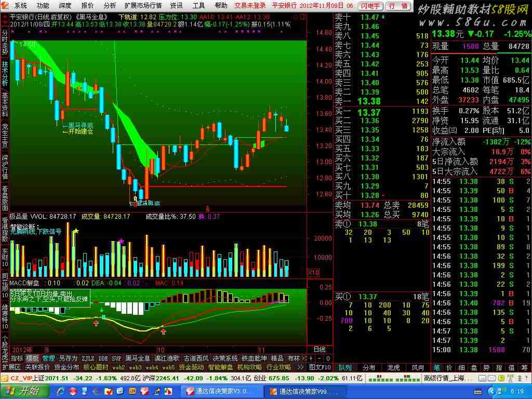Click the minus zoom button beside template tabs

[x=320, y=358]
